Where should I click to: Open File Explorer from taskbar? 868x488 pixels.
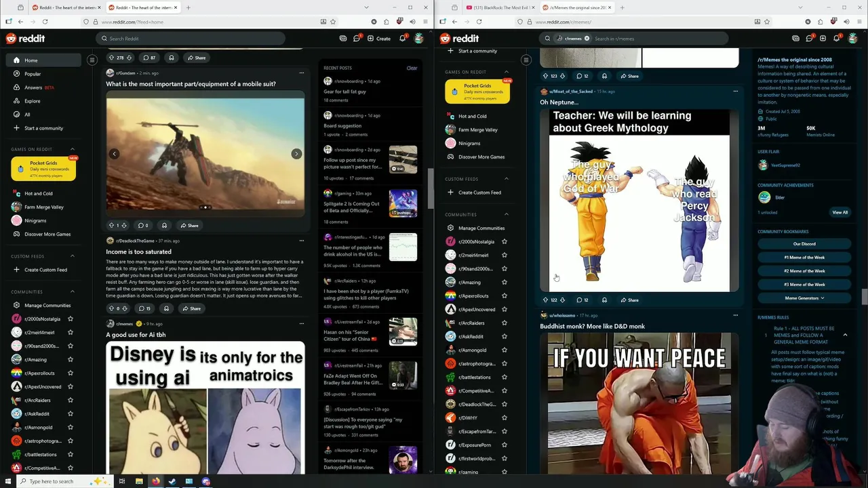(139, 481)
